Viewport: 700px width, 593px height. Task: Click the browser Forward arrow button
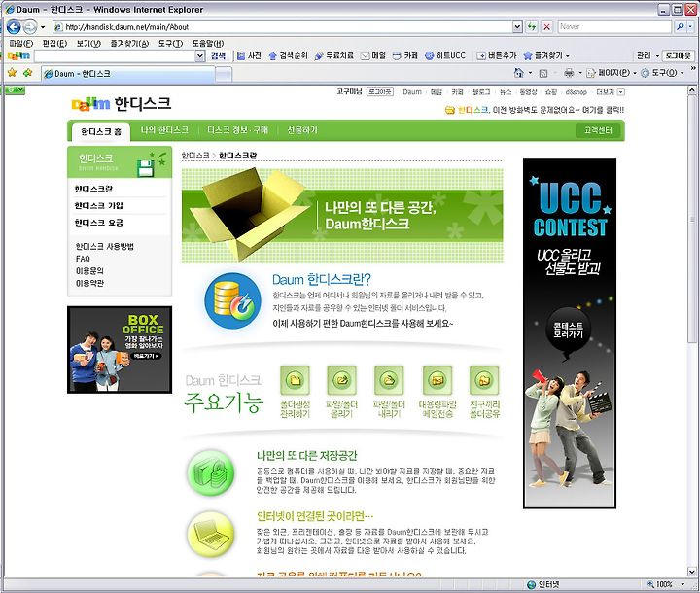(x=29, y=27)
